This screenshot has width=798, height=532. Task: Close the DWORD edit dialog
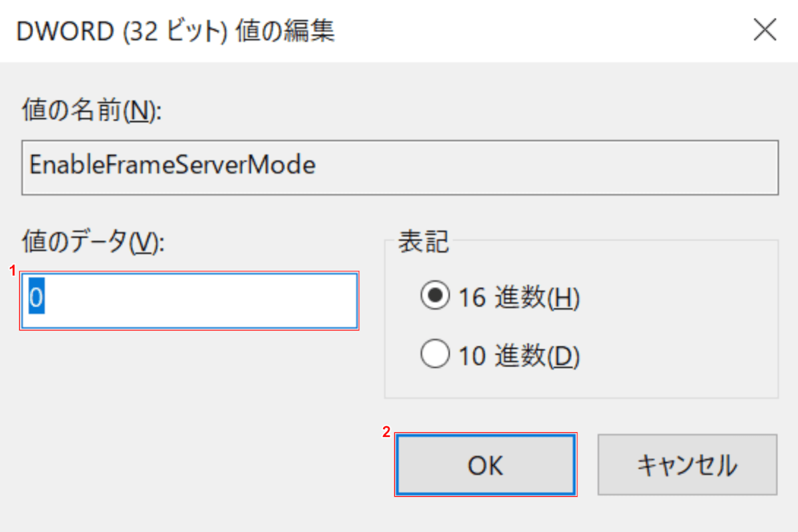click(x=764, y=31)
